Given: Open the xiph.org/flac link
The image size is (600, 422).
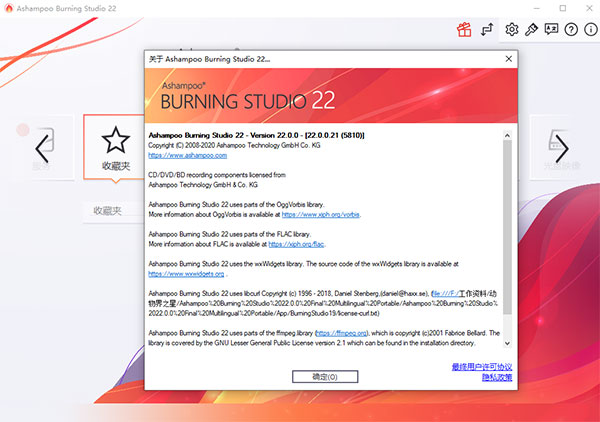Looking at the screenshot, I should (x=296, y=244).
